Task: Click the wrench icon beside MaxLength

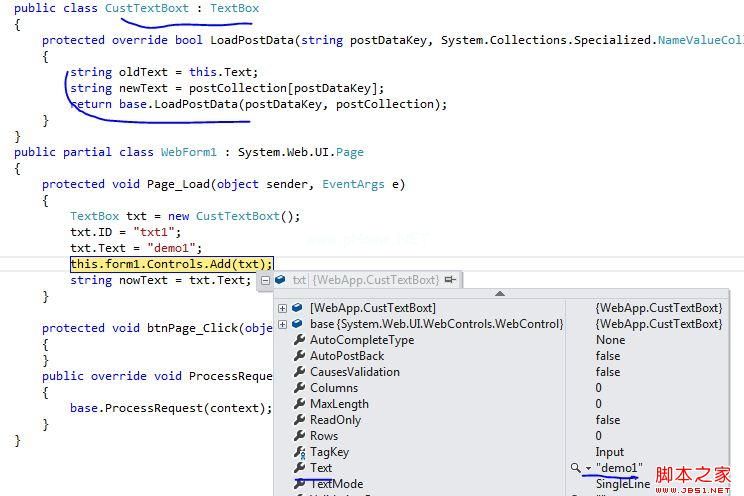Action: click(299, 404)
